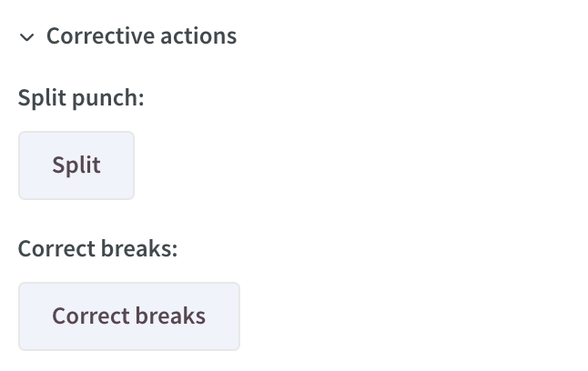
Task: Collapse the Corrective actions chevron
Action: (x=26, y=37)
